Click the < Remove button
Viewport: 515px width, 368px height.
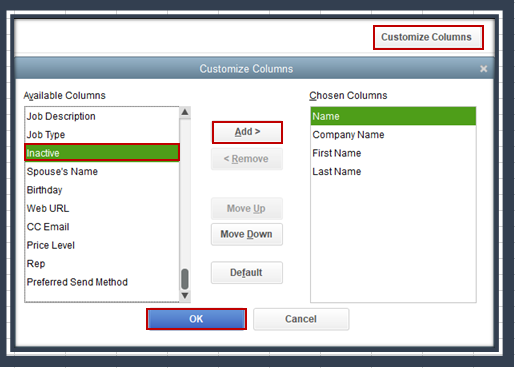247,159
